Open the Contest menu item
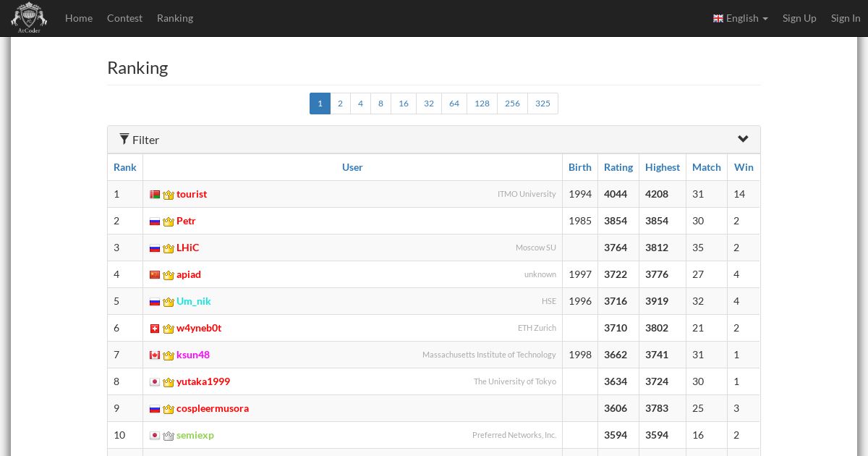This screenshot has height=456, width=868. 124,18
